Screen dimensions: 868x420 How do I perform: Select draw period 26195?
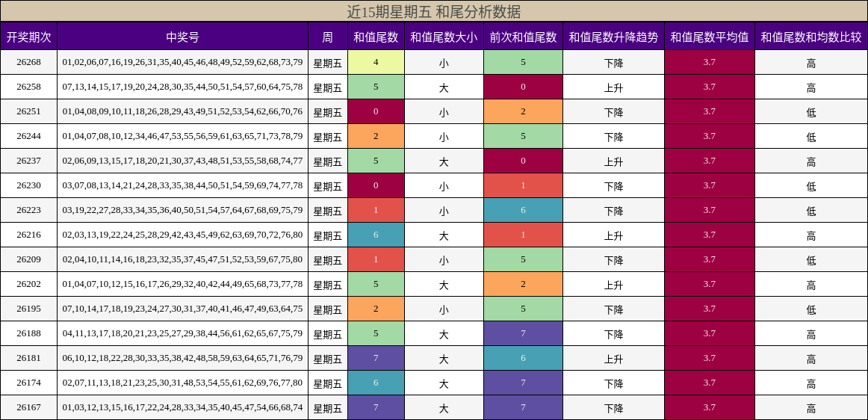[x=28, y=309]
